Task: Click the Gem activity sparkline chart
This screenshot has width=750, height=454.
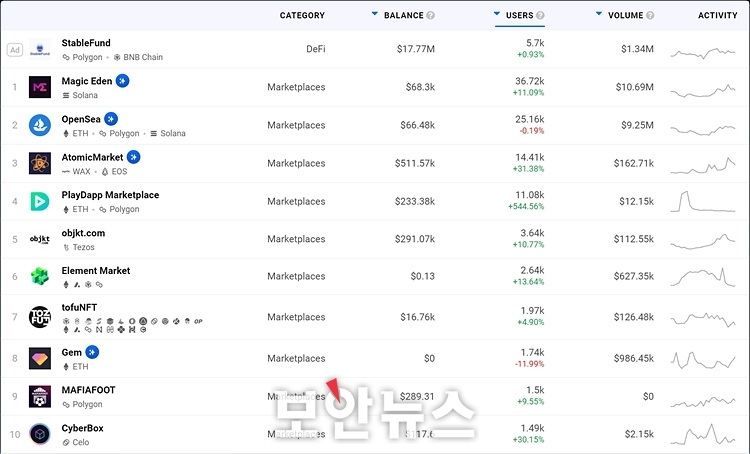Action: coord(703,360)
